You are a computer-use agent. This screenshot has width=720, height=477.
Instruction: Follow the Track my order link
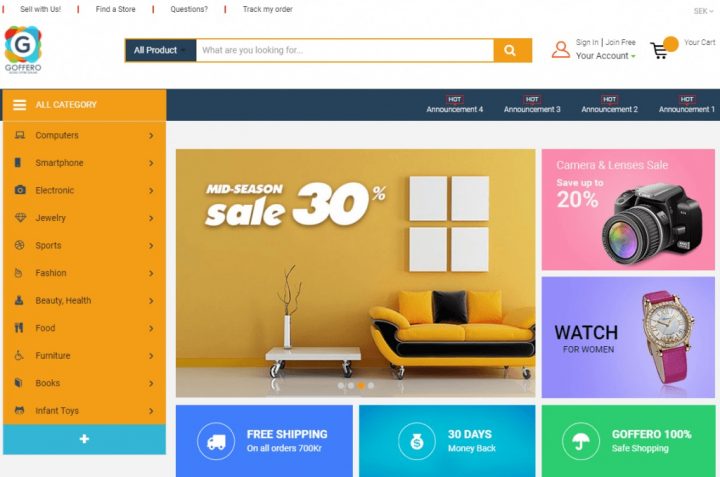pyautogui.click(x=267, y=9)
